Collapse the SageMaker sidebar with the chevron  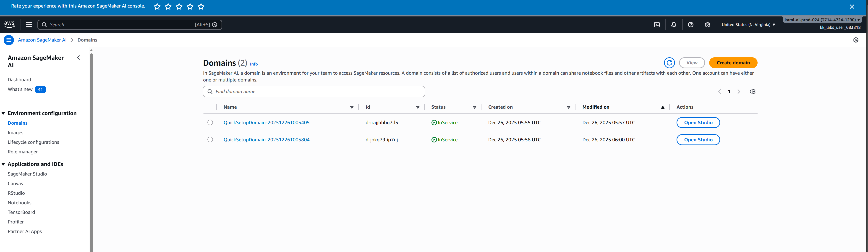78,58
